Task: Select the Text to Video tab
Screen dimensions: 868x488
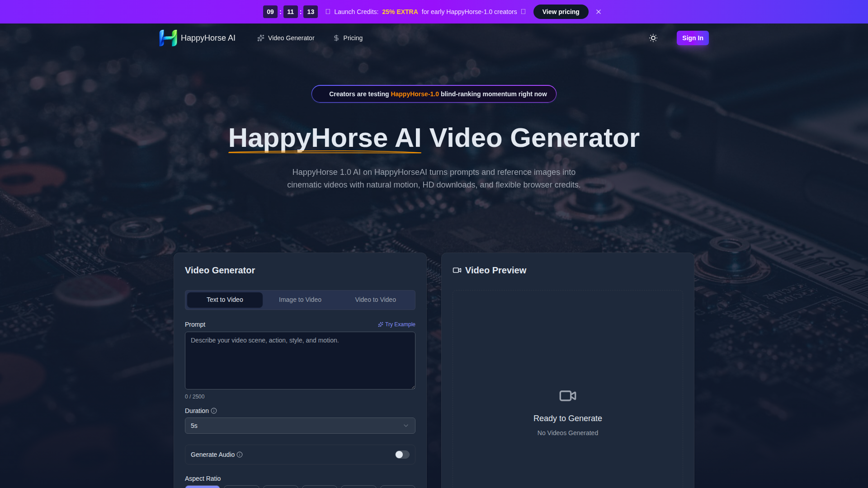Action: [x=225, y=300]
